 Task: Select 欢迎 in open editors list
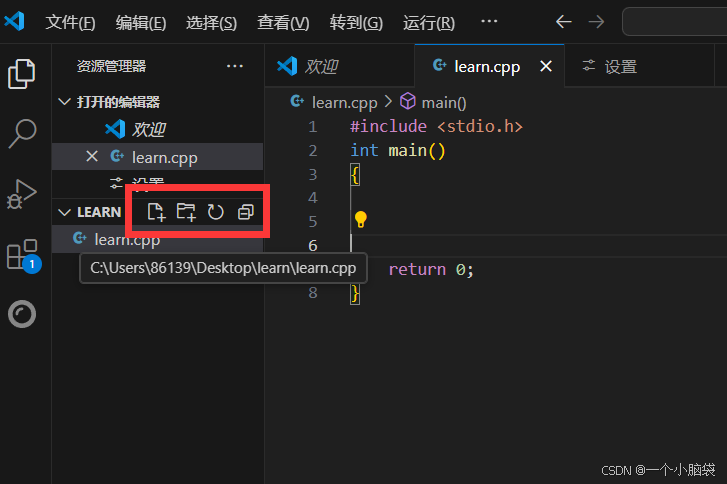[158, 129]
